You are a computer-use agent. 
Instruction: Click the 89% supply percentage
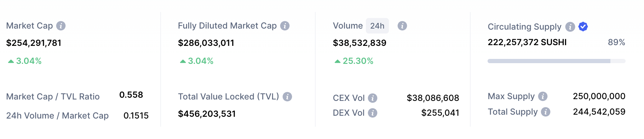[616, 42]
